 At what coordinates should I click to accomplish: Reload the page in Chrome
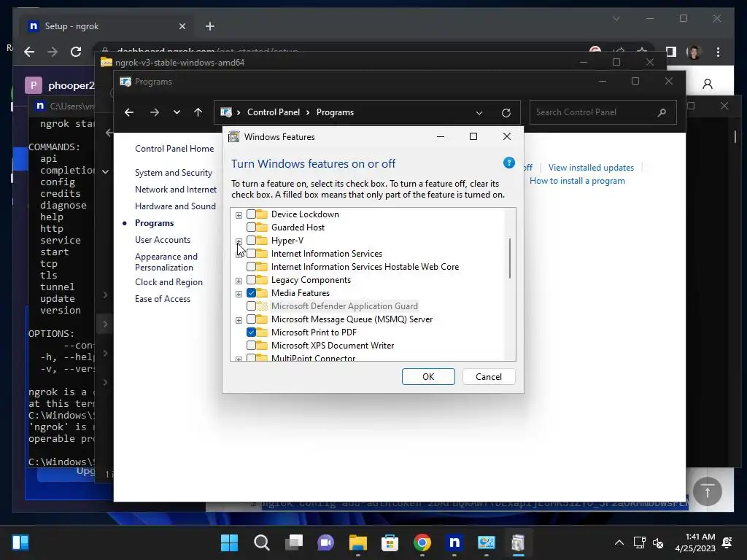76,52
